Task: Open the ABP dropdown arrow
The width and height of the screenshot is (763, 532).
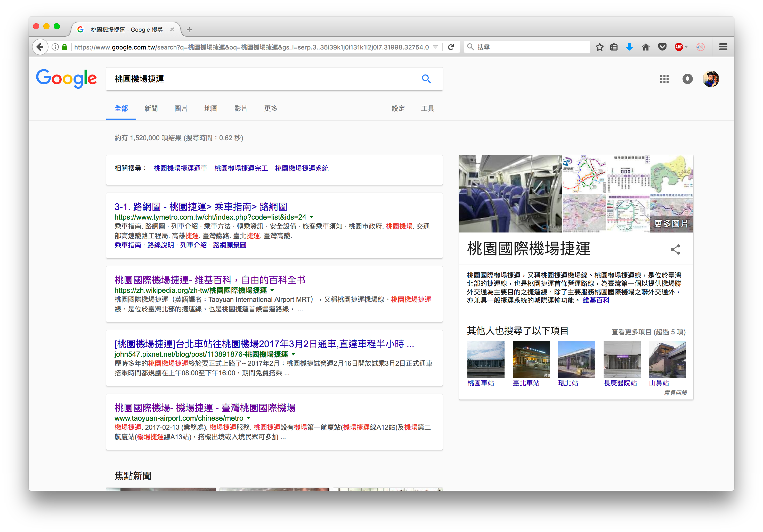Action: tap(687, 47)
